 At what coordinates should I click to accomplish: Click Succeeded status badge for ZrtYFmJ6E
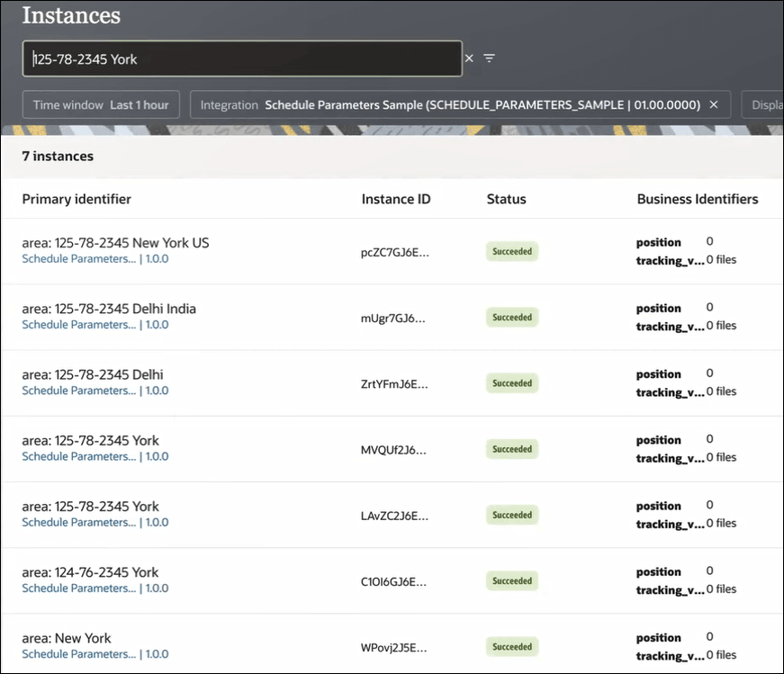point(512,383)
